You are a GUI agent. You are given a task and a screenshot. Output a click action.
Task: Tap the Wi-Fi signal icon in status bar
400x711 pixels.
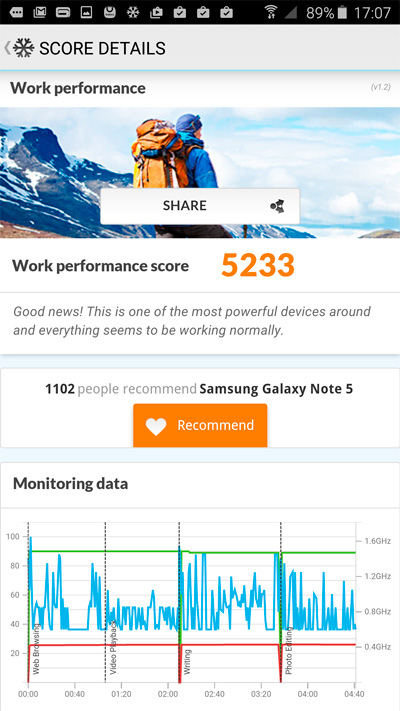(271, 12)
